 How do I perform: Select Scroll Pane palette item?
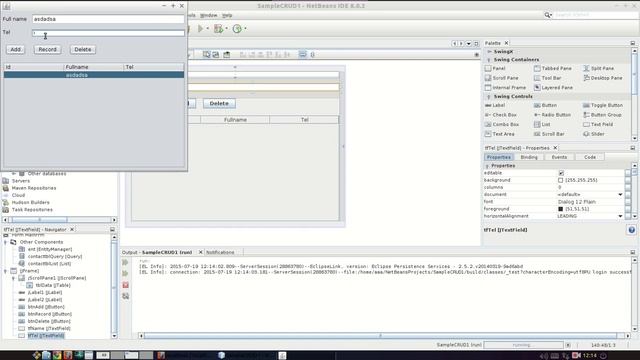[502, 78]
